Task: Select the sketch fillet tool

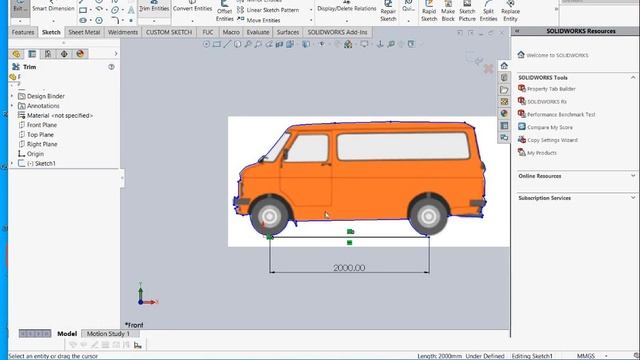Action: [115, 20]
